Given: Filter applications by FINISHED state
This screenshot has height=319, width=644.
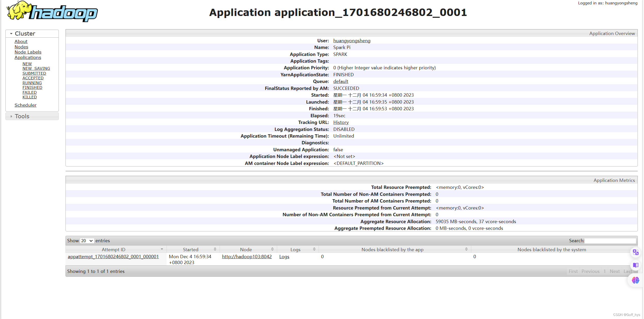Looking at the screenshot, I should point(32,88).
